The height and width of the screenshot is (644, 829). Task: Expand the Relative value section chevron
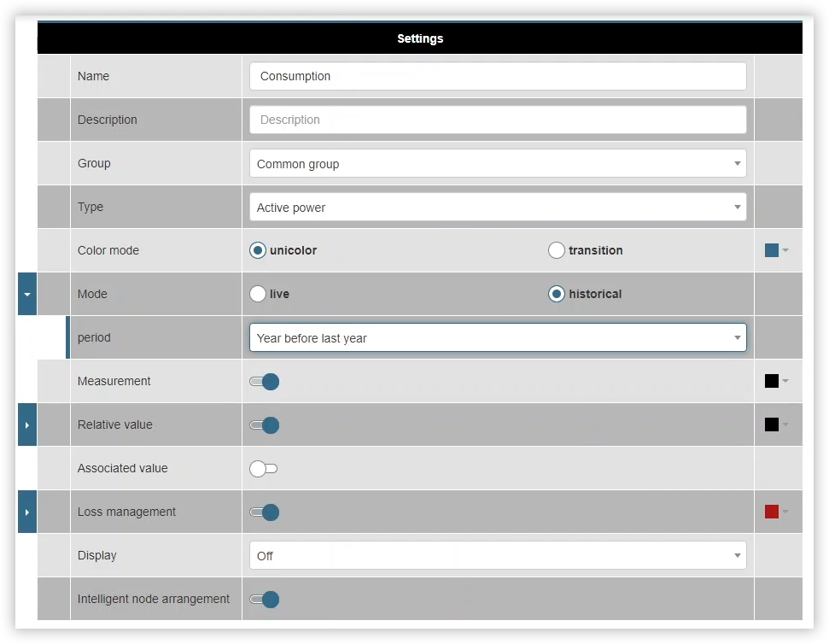pos(26,424)
